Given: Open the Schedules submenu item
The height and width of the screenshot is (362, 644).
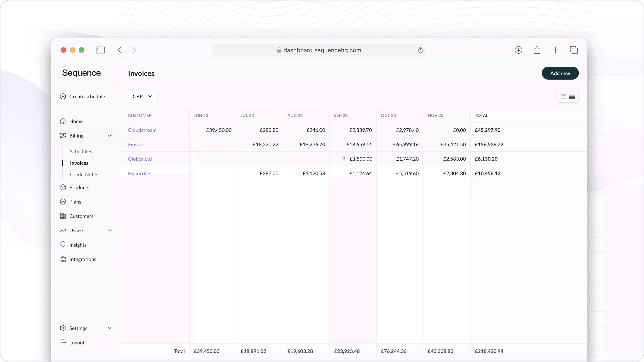Looking at the screenshot, I should [81, 151].
